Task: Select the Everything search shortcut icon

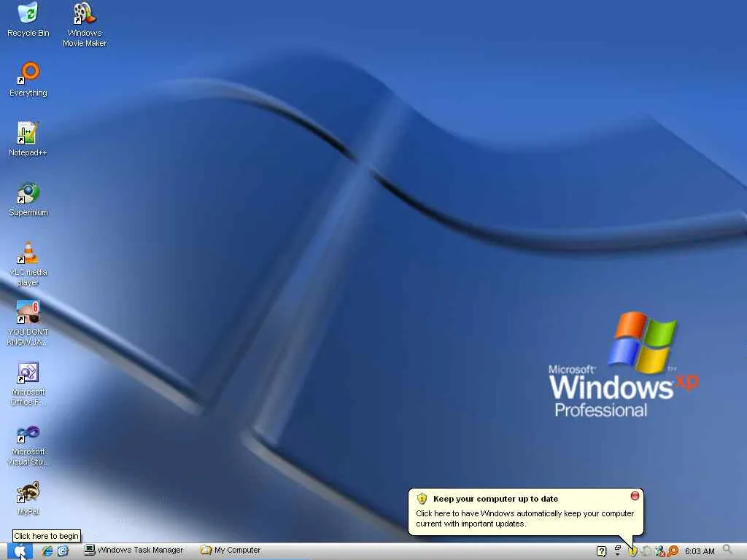Action: tap(28, 79)
